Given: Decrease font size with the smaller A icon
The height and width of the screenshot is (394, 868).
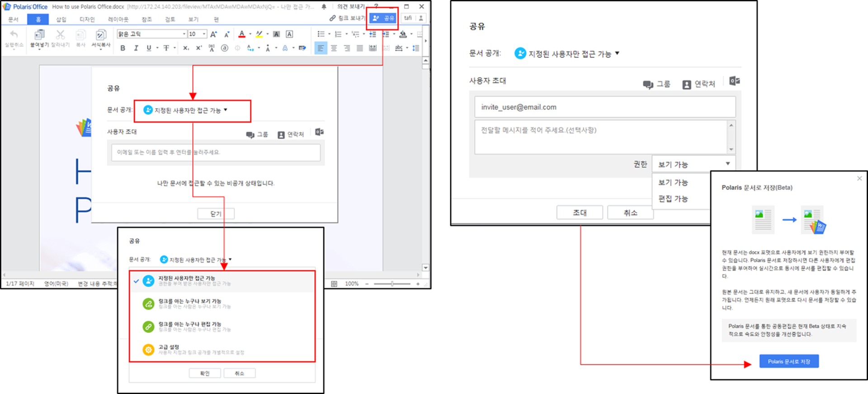Looking at the screenshot, I should point(227,34).
